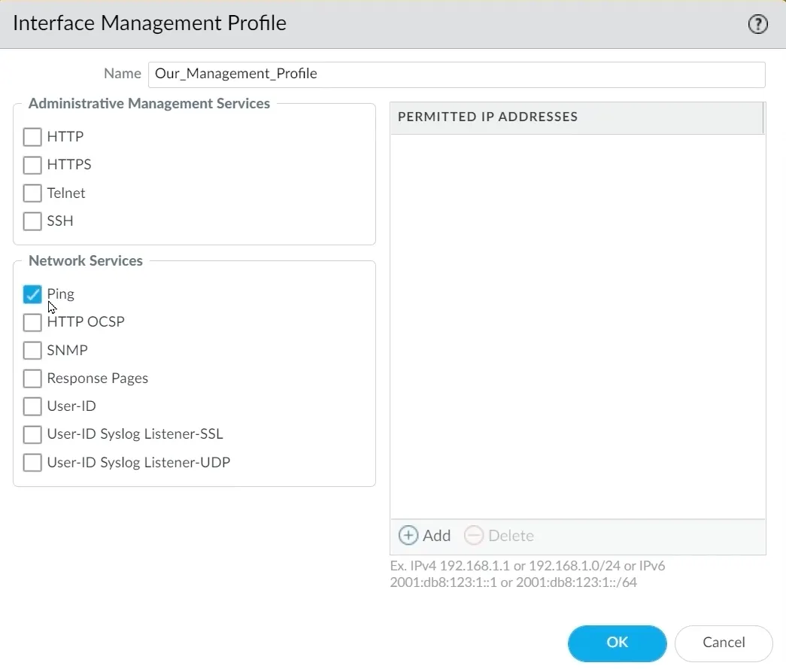
Task: Enable the User-ID service
Action: tap(32, 406)
